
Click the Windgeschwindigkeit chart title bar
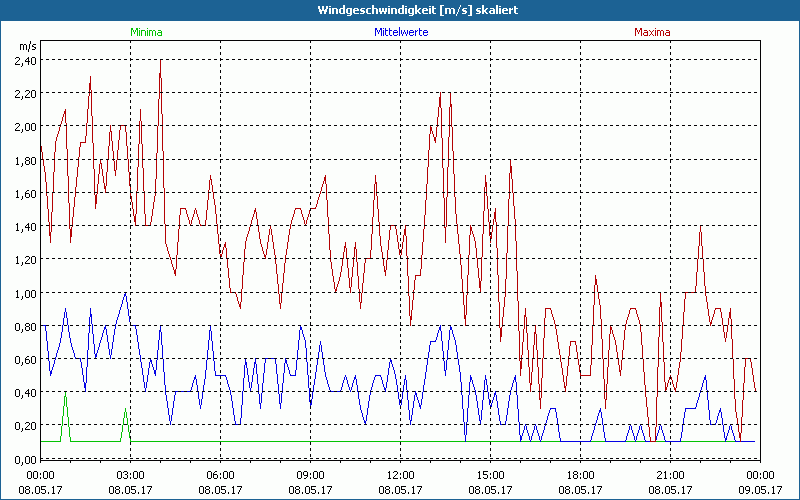(x=400, y=9)
